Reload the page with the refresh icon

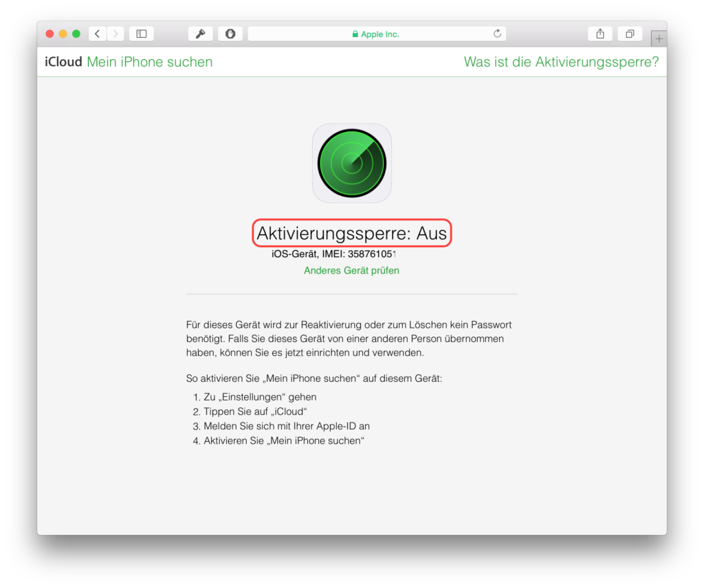[x=497, y=34]
